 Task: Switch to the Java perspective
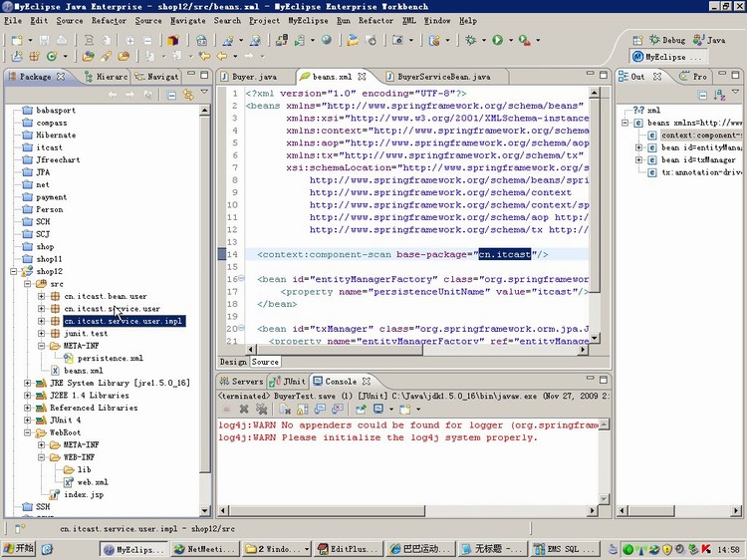(x=709, y=40)
